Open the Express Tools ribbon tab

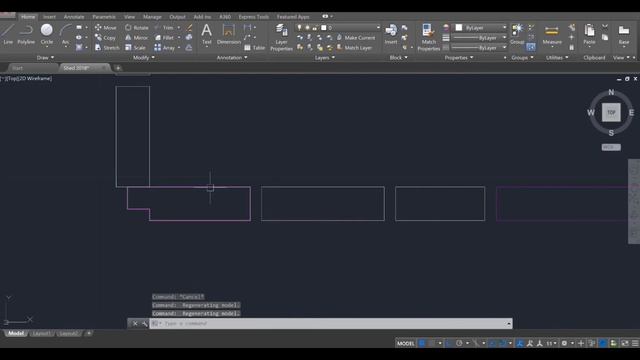253,17
